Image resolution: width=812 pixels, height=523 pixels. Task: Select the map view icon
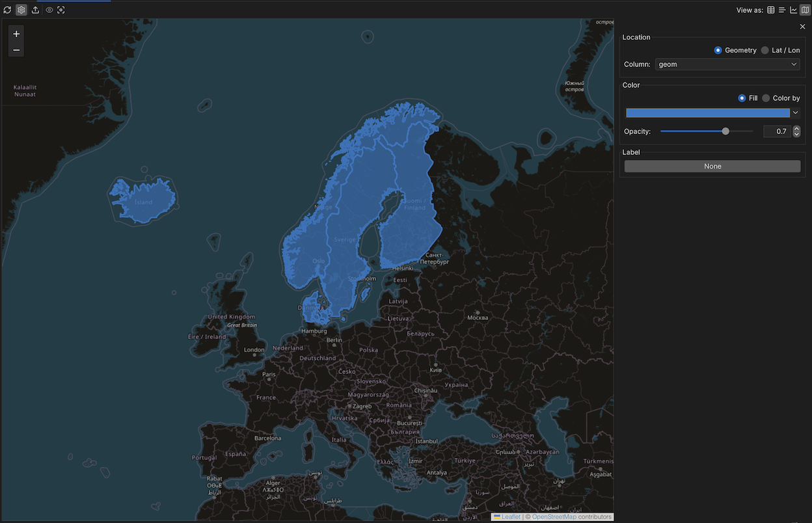coord(805,10)
